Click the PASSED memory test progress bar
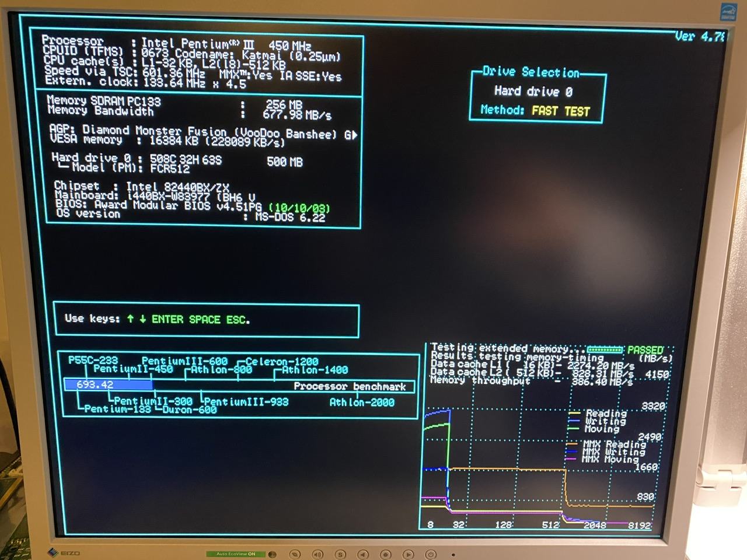747x560 pixels. [x=605, y=349]
